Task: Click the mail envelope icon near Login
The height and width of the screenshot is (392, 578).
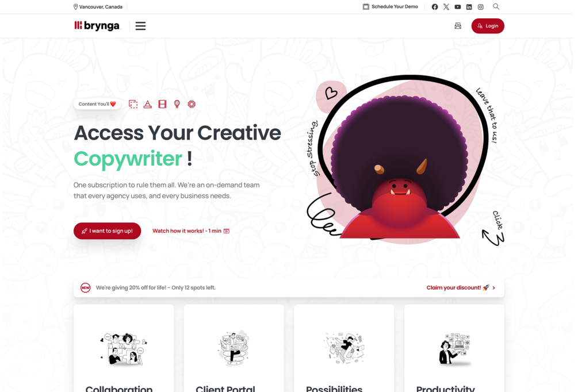Action: [458, 26]
